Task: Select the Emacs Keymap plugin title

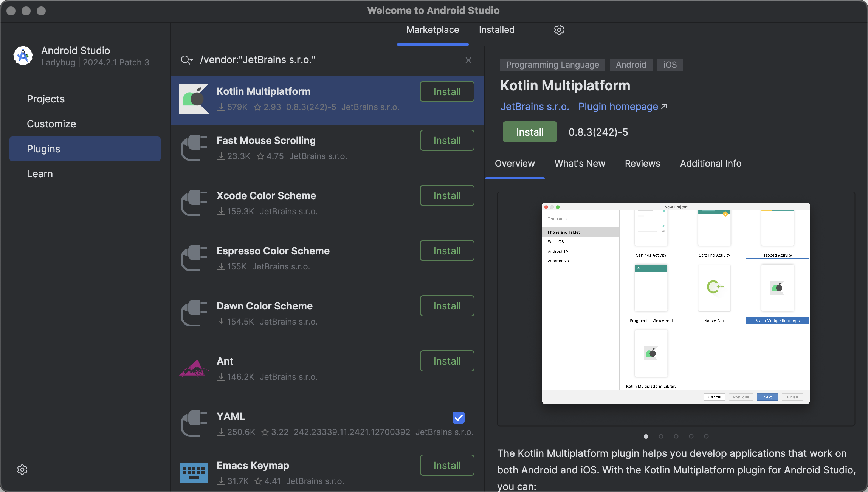Action: 253,466
